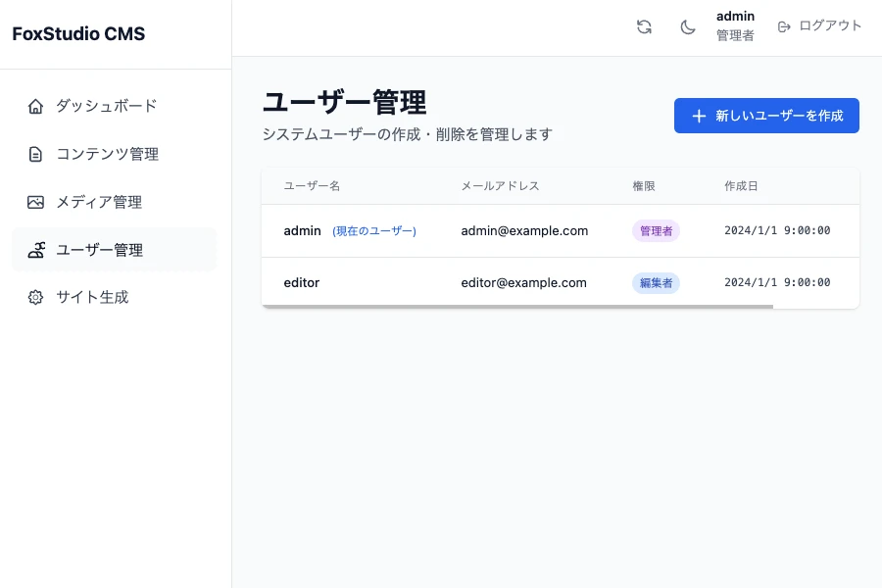This screenshot has height=588, width=882.
Task: Click the logout arrow icon beside ログアウト
Action: (x=783, y=26)
